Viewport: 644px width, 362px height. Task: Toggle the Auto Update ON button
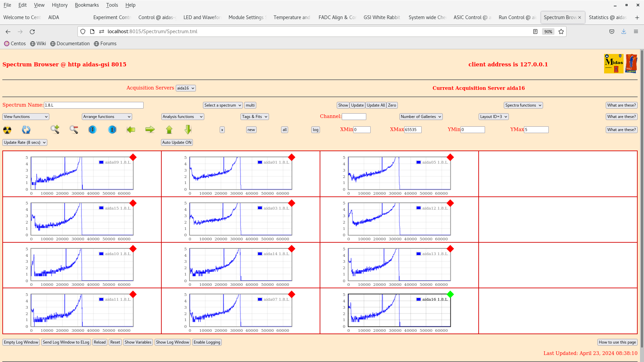click(177, 142)
